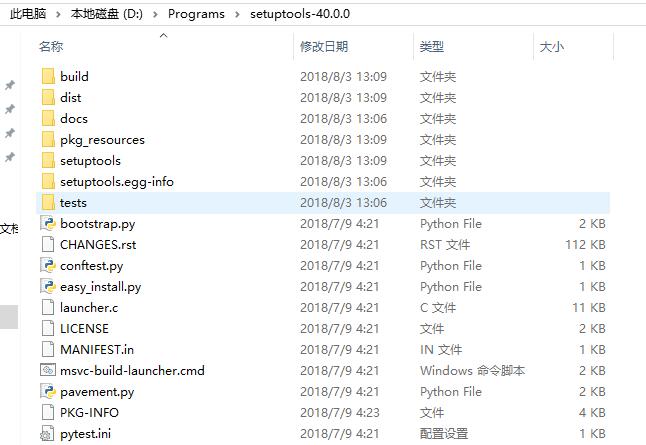Select the setuptools.egg-info folder icon

[x=48, y=182]
